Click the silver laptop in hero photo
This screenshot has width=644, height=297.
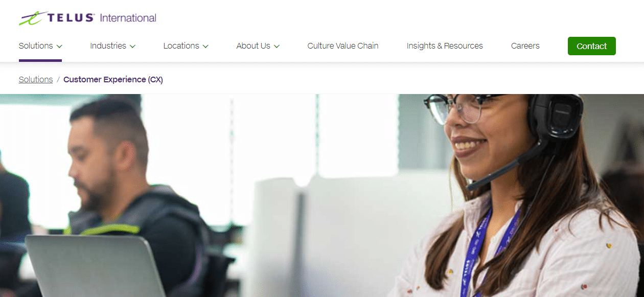(x=95, y=266)
